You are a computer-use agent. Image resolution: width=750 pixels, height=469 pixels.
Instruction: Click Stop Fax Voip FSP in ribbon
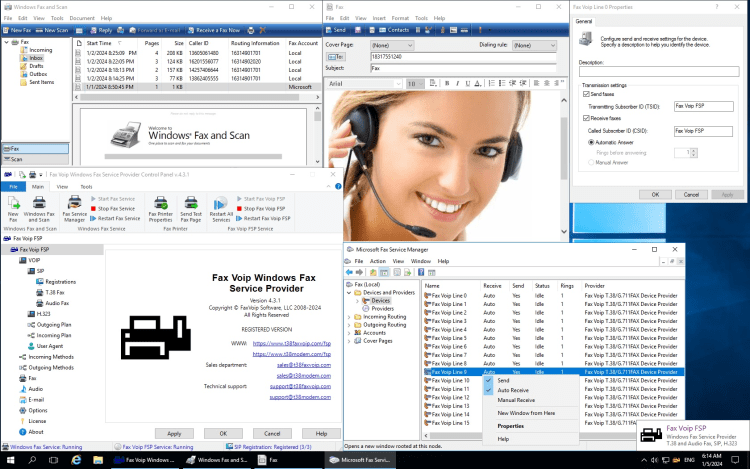click(x=261, y=209)
